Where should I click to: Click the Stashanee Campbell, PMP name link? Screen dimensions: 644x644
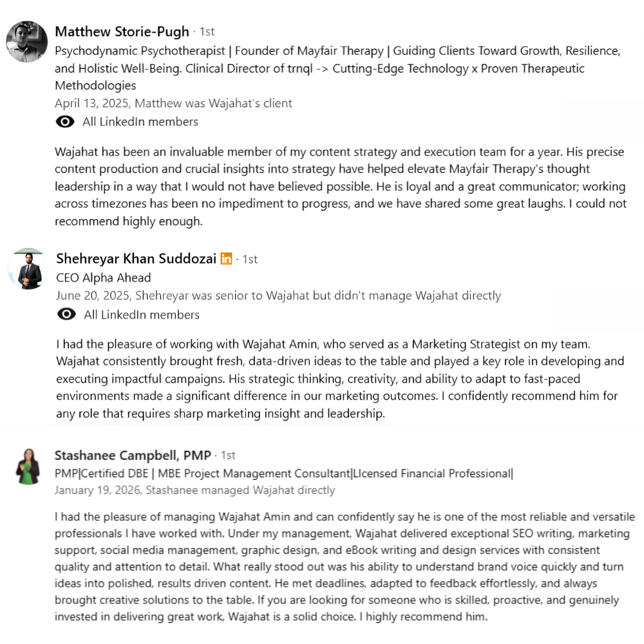(133, 455)
